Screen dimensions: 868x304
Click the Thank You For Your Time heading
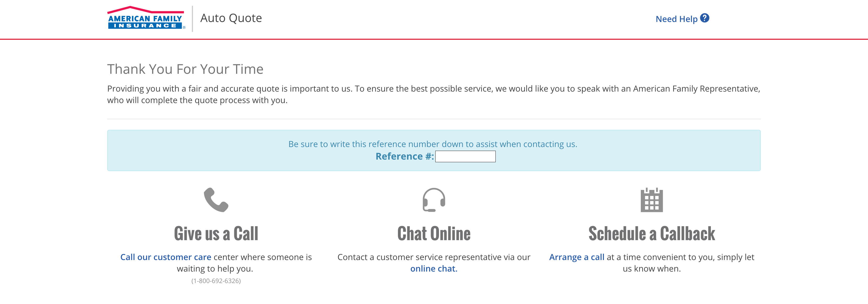click(185, 69)
